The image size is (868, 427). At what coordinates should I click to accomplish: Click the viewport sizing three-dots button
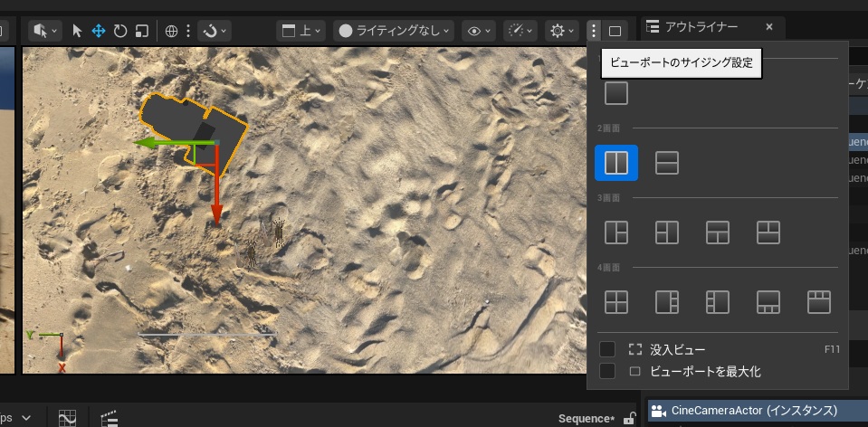point(594,31)
